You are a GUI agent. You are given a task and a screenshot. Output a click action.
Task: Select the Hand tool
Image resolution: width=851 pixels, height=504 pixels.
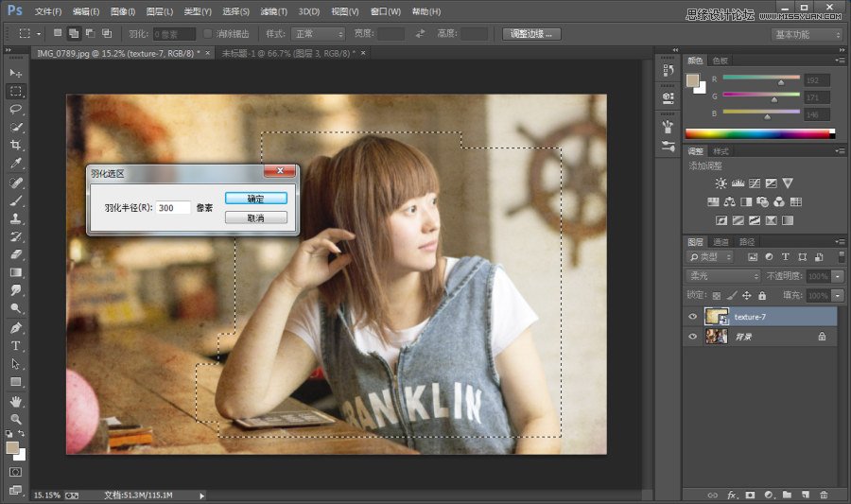15,402
